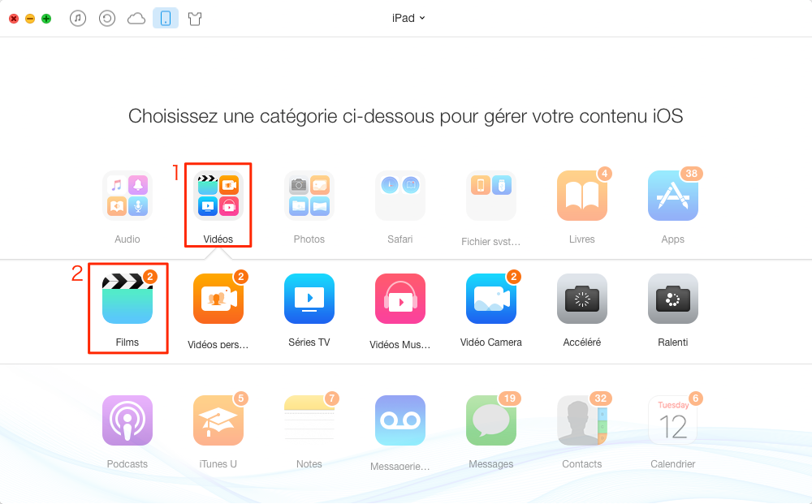812x504 pixels.
Task: Switch to iCloud content toolbar tab
Action: click(136, 19)
